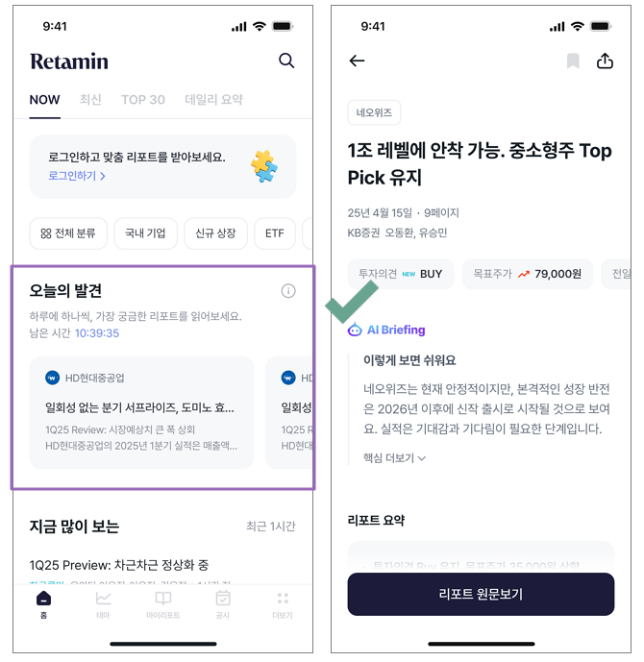Select the 국내 기업 filter chip

click(145, 233)
